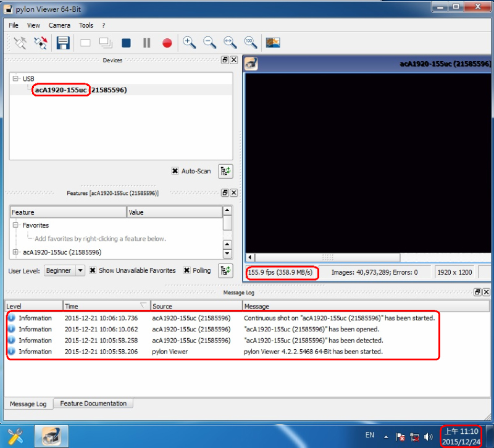Stop the camera image grab

click(126, 43)
